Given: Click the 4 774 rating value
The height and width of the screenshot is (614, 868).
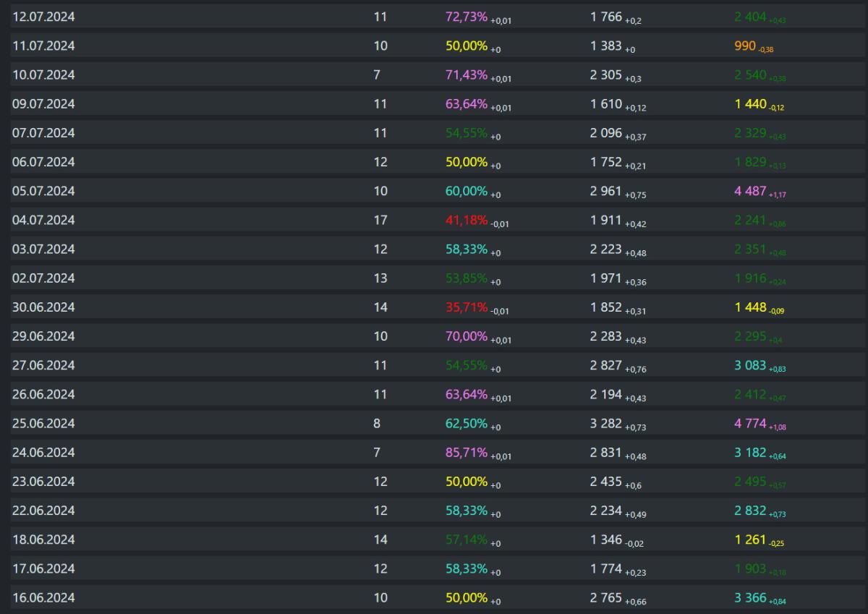Looking at the screenshot, I should (x=750, y=423).
